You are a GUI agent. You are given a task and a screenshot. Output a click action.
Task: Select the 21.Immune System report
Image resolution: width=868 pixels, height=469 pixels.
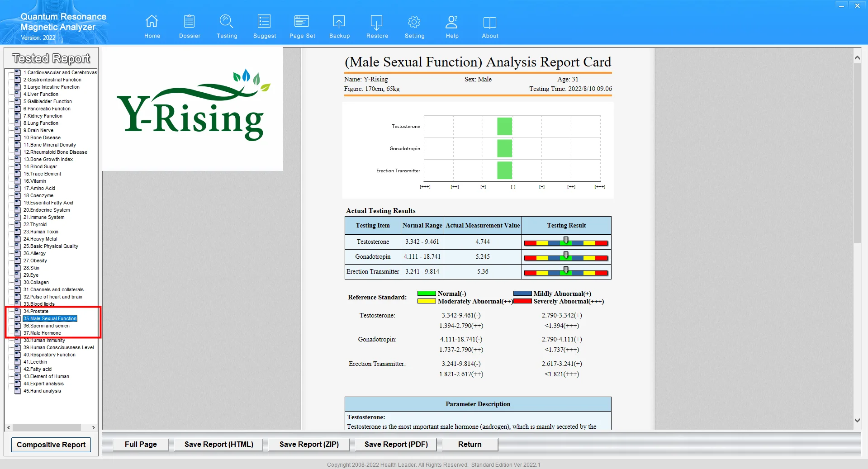click(44, 217)
